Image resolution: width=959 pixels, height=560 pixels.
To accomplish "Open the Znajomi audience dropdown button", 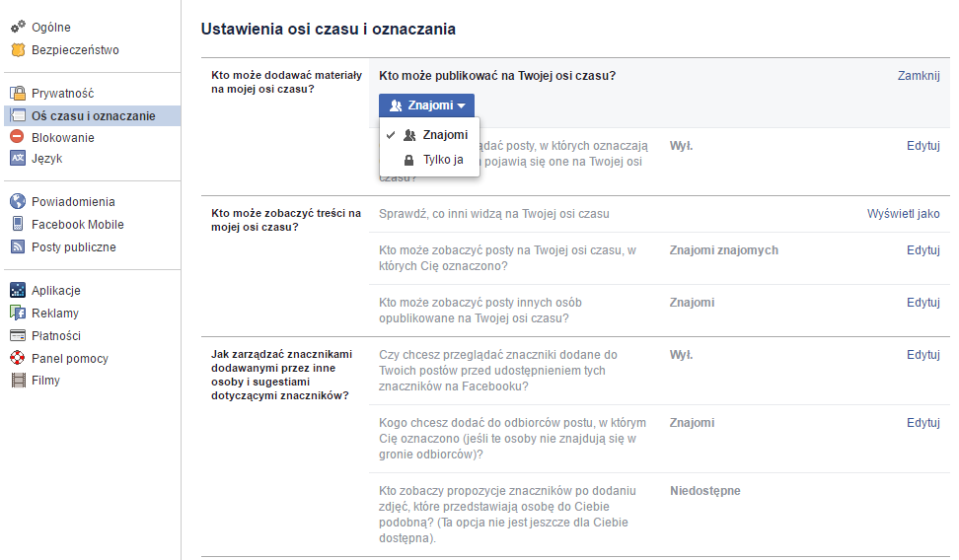I will click(x=426, y=105).
